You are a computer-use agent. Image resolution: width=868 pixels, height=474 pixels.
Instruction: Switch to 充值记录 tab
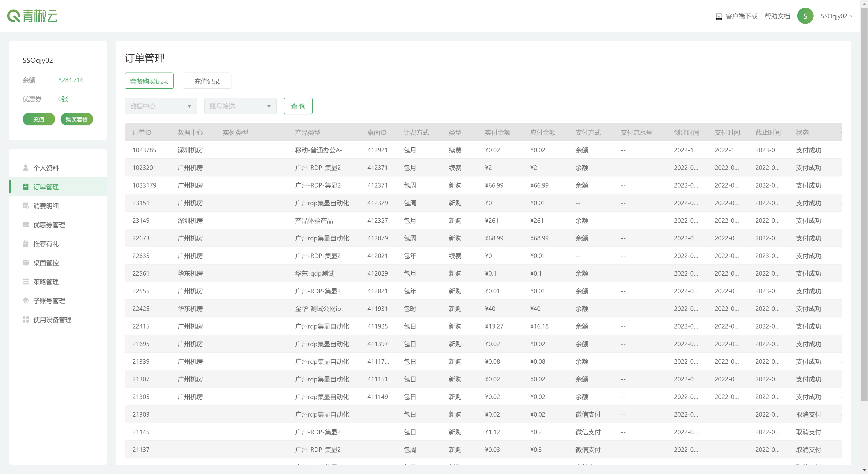[x=207, y=81]
